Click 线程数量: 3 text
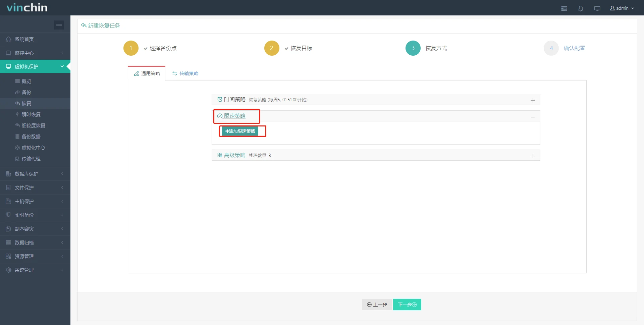644x325 pixels. pyautogui.click(x=260, y=155)
